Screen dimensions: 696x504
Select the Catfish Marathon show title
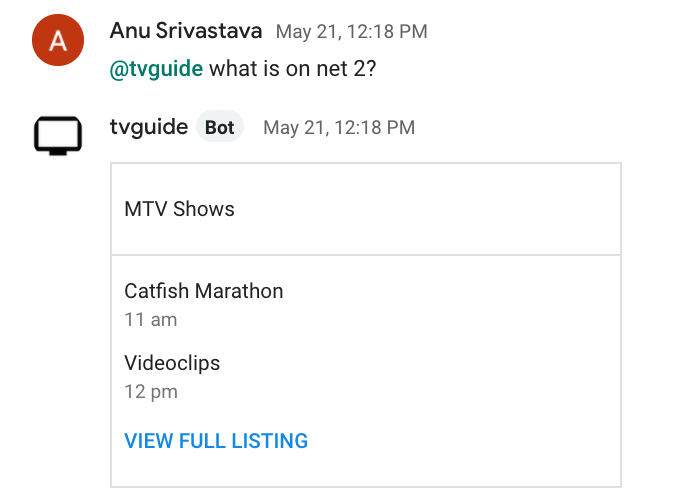pyautogui.click(x=204, y=291)
